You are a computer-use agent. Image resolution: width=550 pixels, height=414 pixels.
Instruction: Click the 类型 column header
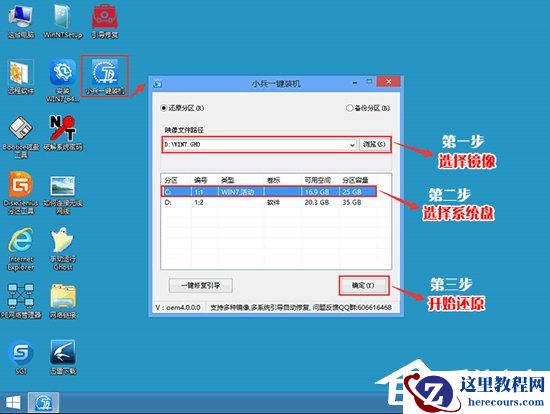pos(227,180)
